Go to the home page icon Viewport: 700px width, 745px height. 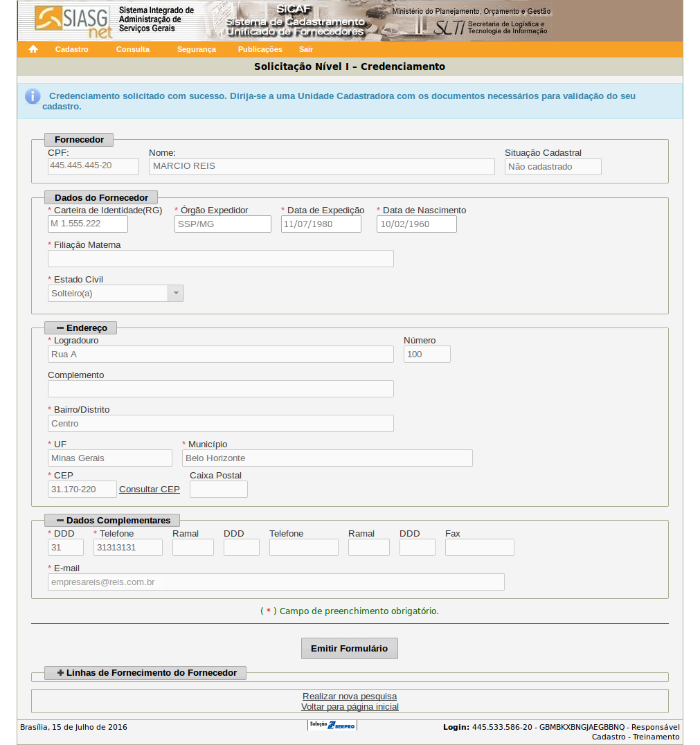(x=33, y=49)
